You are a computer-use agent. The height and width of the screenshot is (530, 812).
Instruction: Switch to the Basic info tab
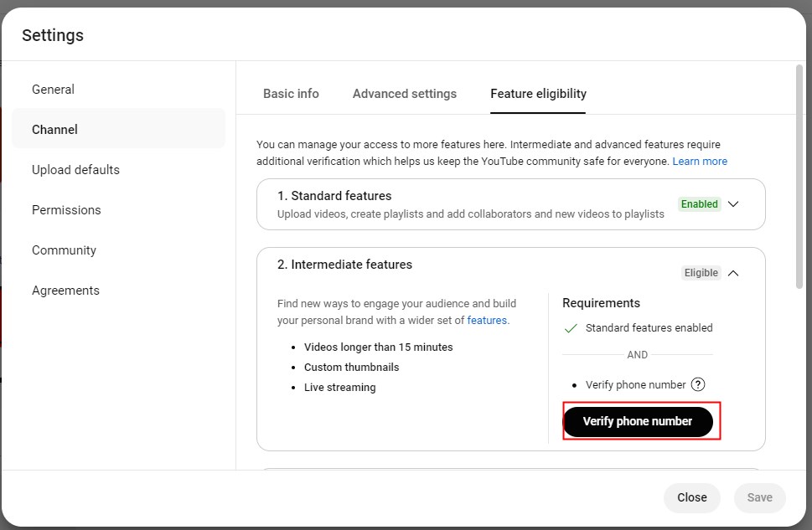[x=291, y=94]
